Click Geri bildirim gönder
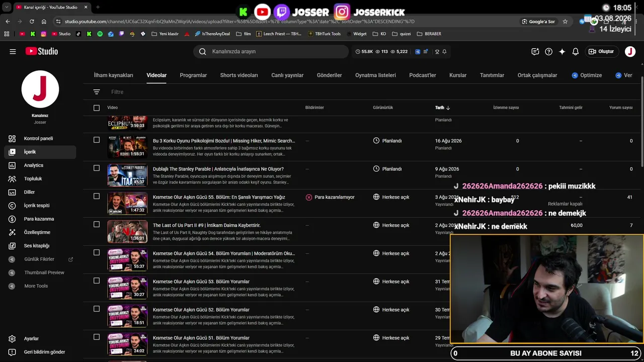Screen dimensions: 644x362 (45, 352)
